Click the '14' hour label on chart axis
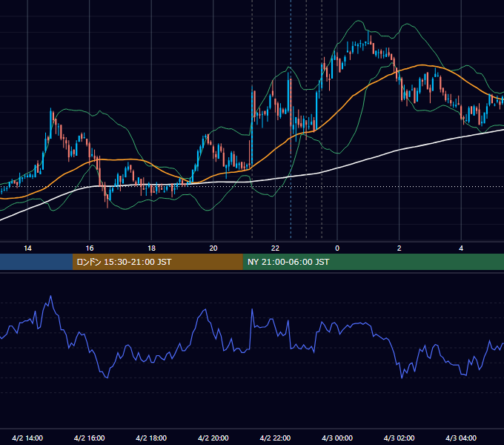Screen dimensions: 504x445 tap(27, 248)
